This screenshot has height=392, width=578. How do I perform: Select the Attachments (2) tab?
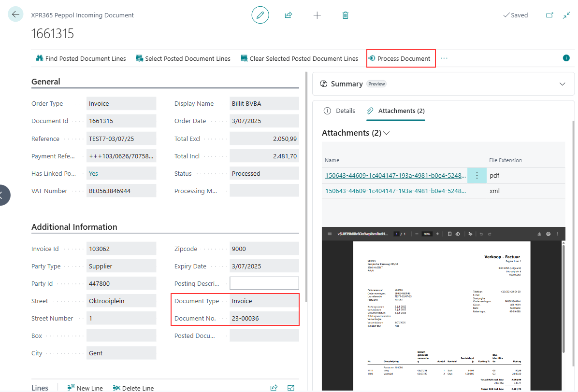396,111
